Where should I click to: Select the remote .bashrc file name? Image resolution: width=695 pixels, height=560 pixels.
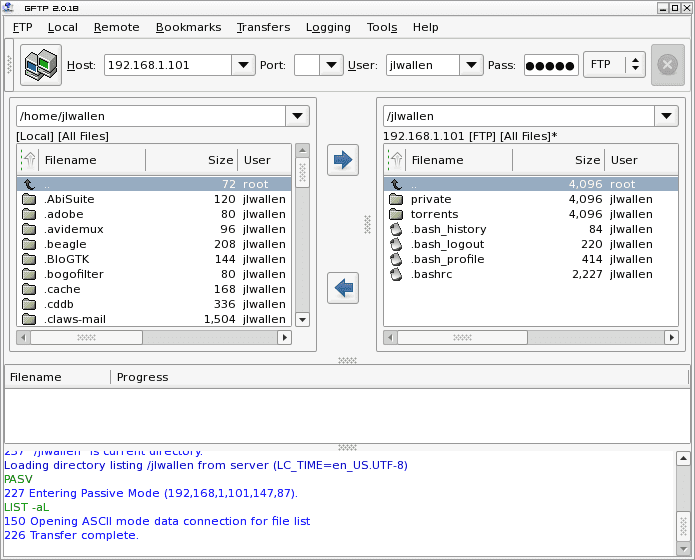pos(431,274)
